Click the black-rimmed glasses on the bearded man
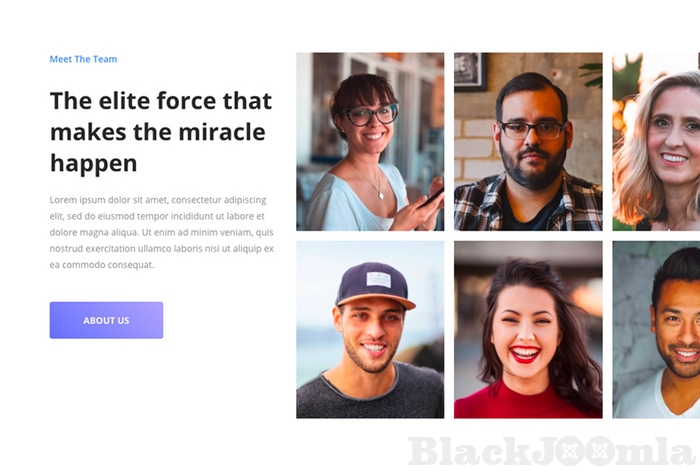The width and height of the screenshot is (700, 471). tap(533, 130)
